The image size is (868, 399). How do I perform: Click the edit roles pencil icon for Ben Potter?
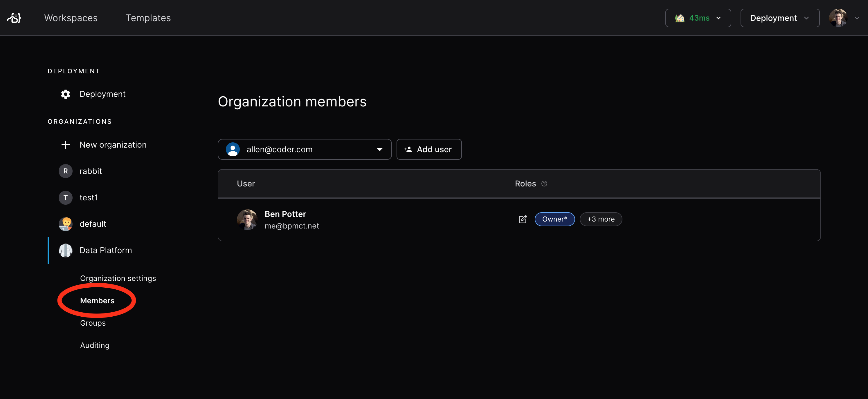point(523,219)
